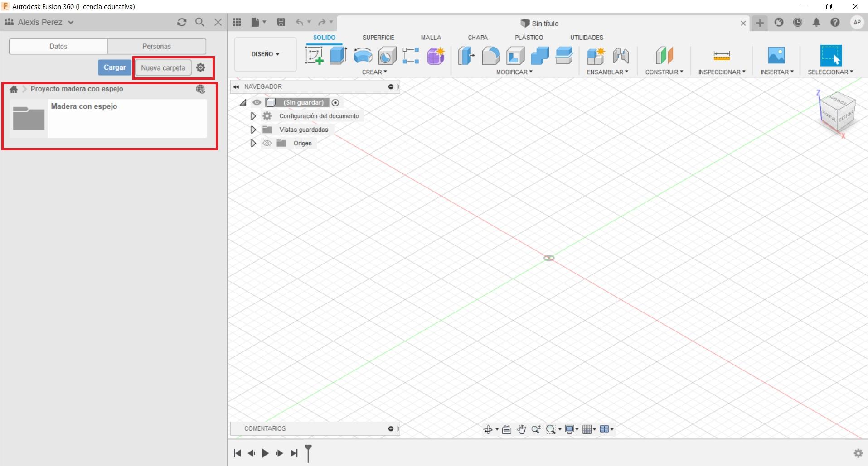Open the Joint tool

click(621, 56)
